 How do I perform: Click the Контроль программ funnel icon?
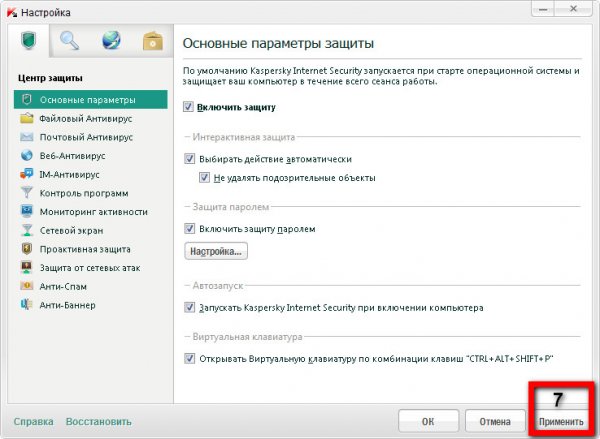26,193
